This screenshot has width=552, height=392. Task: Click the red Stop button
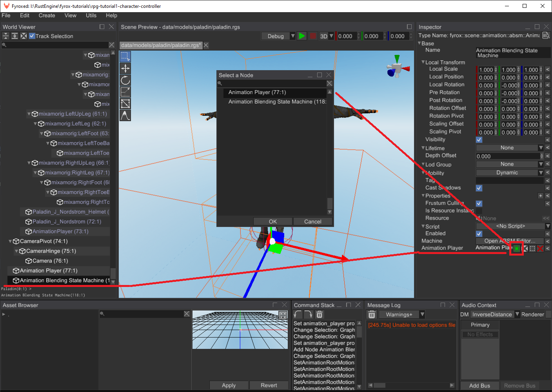pos(312,36)
